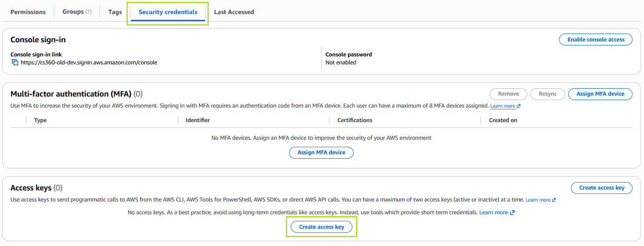The image size is (644, 246).
Task: Copy the console sign-in link icon
Action: point(15,63)
